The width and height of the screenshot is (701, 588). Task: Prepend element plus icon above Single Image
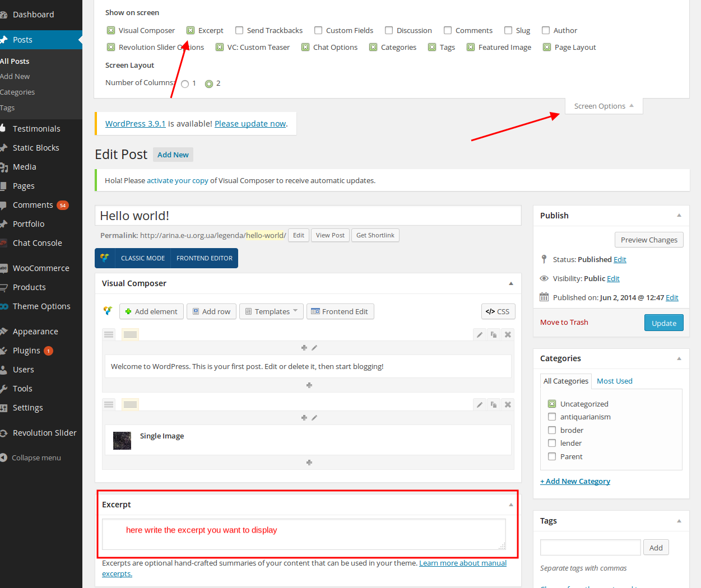point(304,418)
